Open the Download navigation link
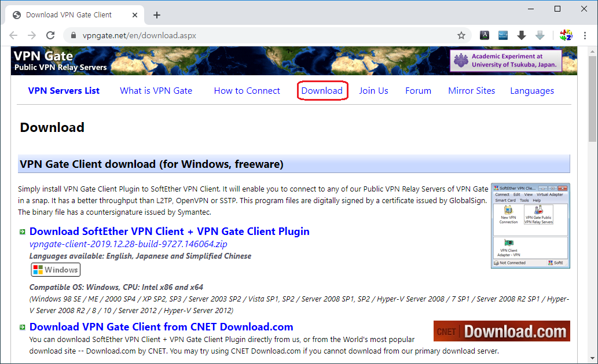Viewport: 598px width, 364px height. 322,91
